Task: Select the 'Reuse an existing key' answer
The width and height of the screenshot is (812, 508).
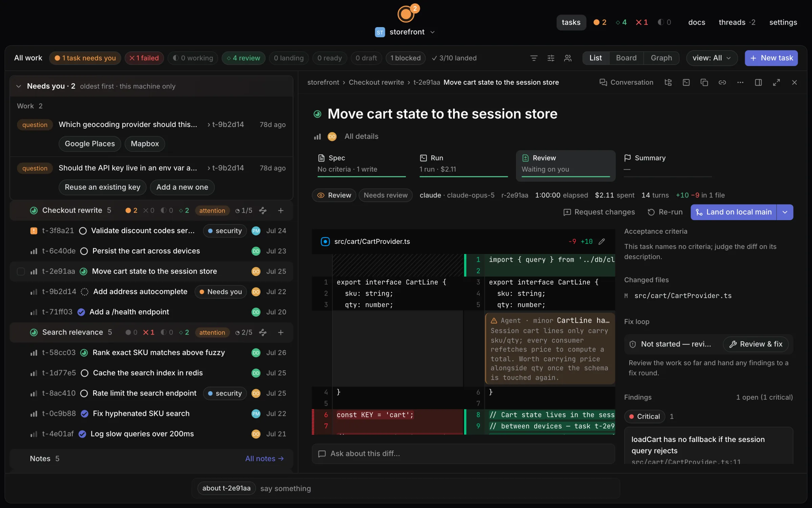Action: pyautogui.click(x=103, y=187)
